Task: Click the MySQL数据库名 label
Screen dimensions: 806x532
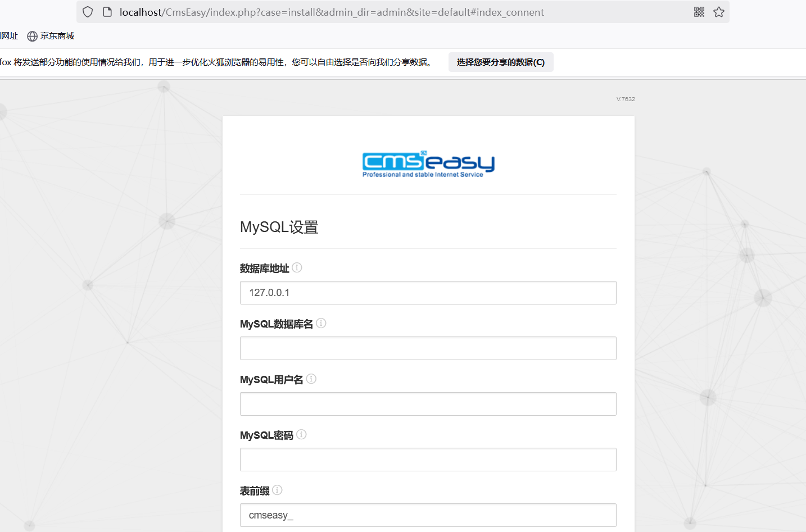Action: pos(277,324)
